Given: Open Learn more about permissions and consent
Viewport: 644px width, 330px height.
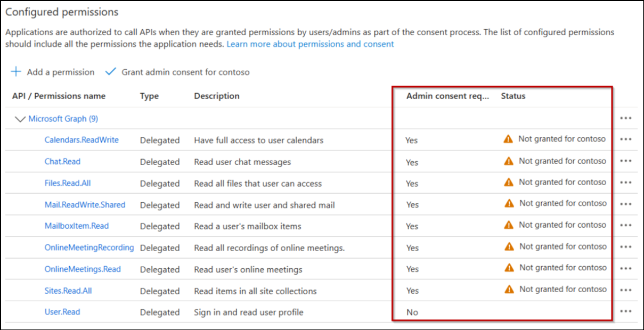Looking at the screenshot, I should 310,44.
